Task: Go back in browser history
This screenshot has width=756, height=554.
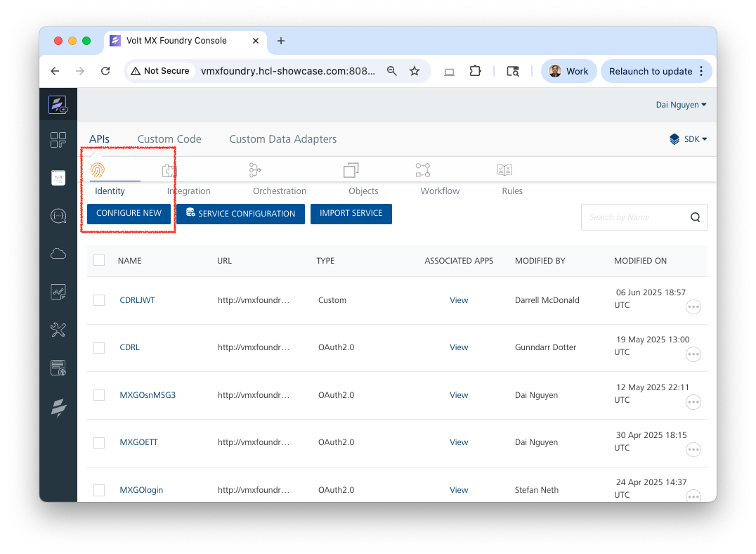Action: 55,71
